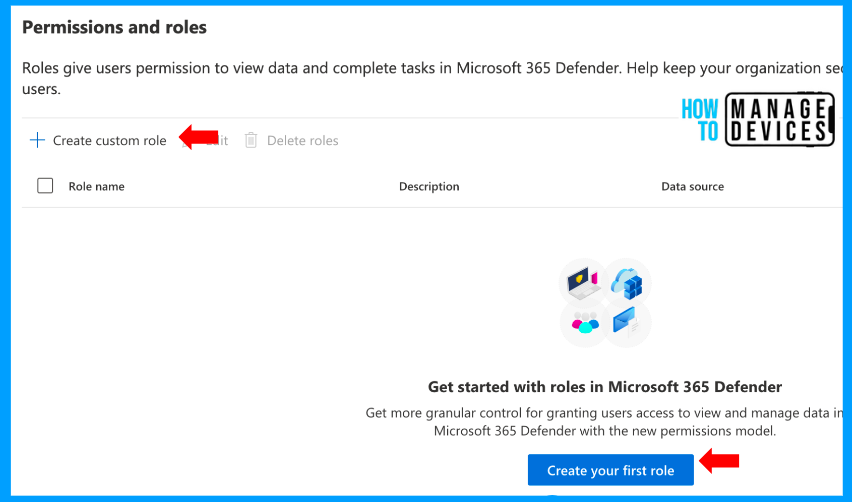This screenshot has width=852, height=502.
Task: Click the Get started with roles heading text
Action: pyautogui.click(x=605, y=387)
